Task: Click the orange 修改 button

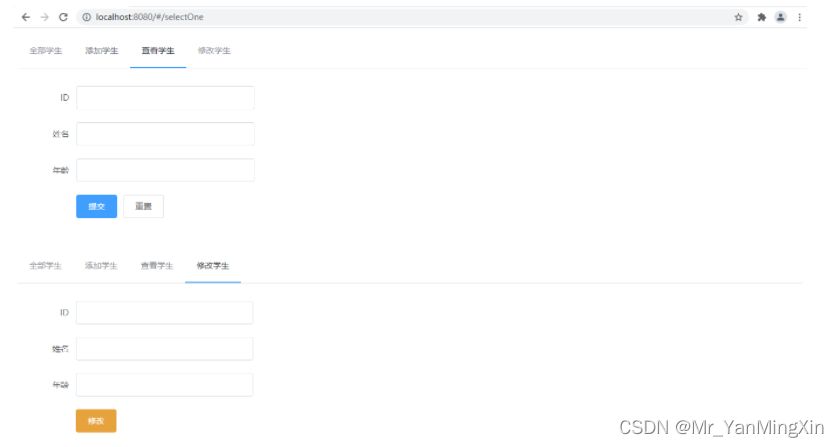Action: (96, 421)
